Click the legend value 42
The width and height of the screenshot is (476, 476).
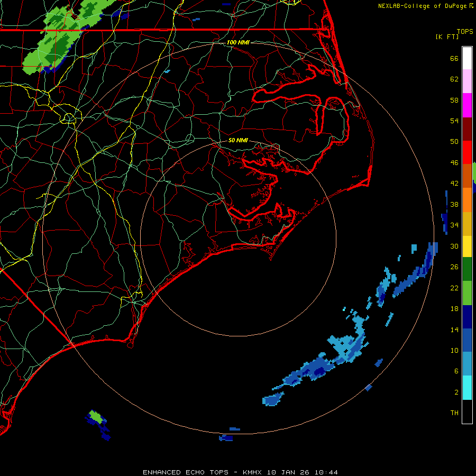click(x=454, y=184)
